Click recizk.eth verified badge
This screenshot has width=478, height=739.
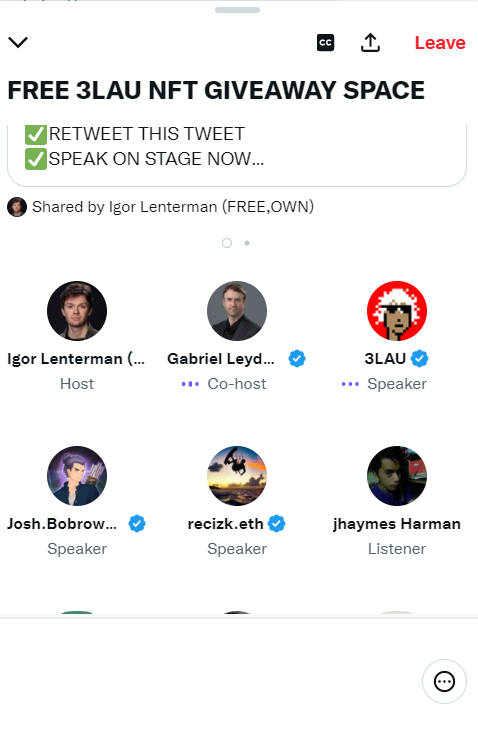[277, 524]
